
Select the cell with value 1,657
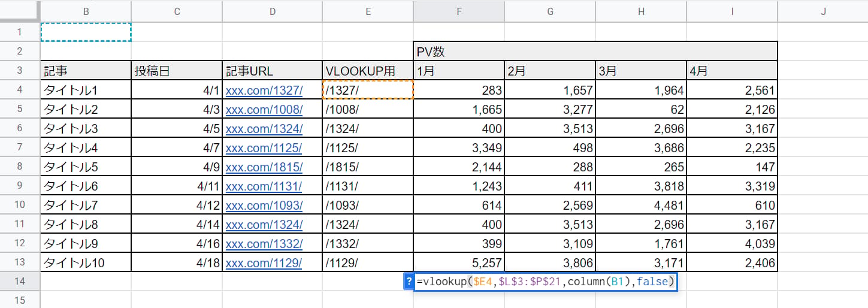pos(550,89)
